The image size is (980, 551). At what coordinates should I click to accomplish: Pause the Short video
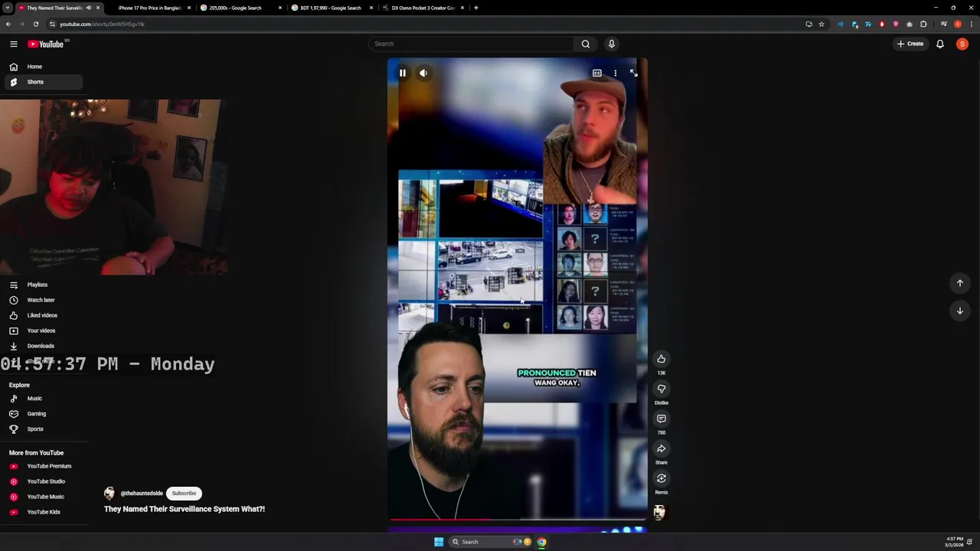pyautogui.click(x=402, y=73)
